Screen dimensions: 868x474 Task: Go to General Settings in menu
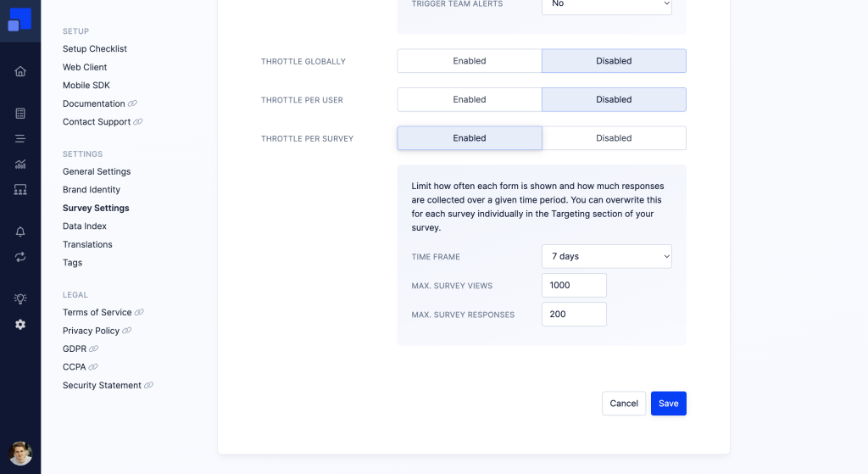(x=97, y=171)
